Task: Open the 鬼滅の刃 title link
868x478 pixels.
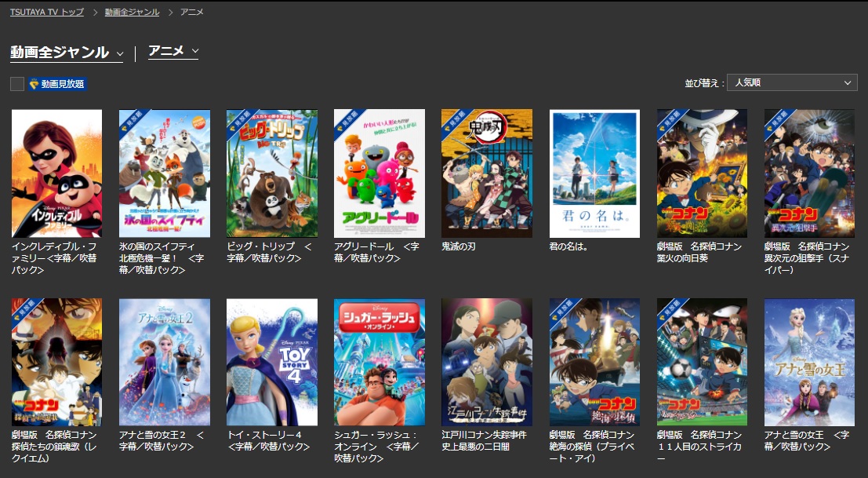Action: pos(459,246)
